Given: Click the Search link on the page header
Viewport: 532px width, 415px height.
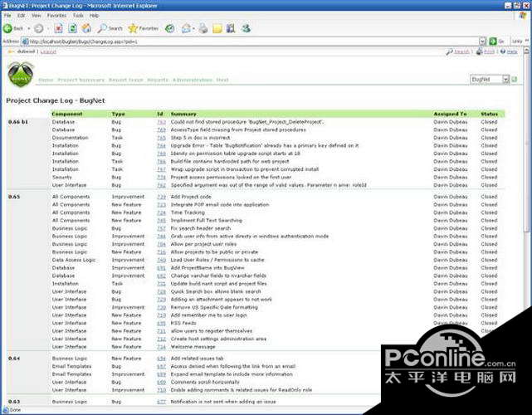Looking at the screenshot, I should point(461,51).
